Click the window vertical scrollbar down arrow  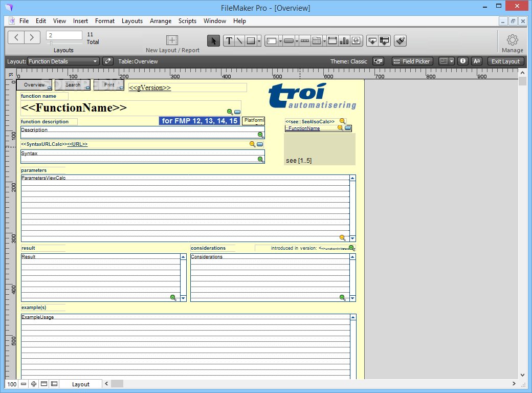point(522,375)
